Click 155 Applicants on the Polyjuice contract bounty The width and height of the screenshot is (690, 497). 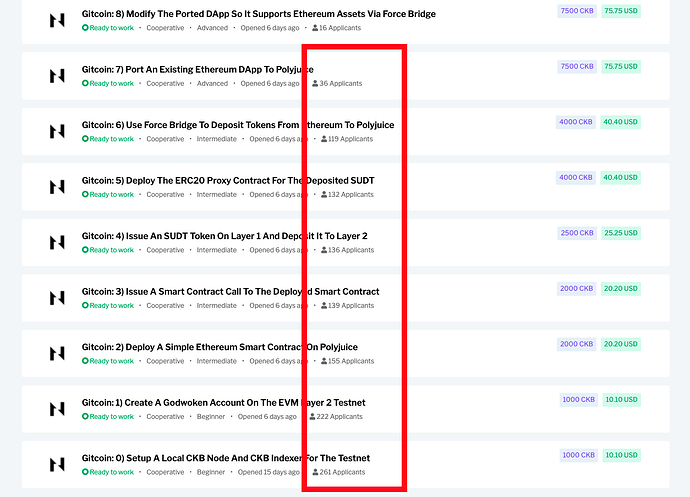(349, 361)
